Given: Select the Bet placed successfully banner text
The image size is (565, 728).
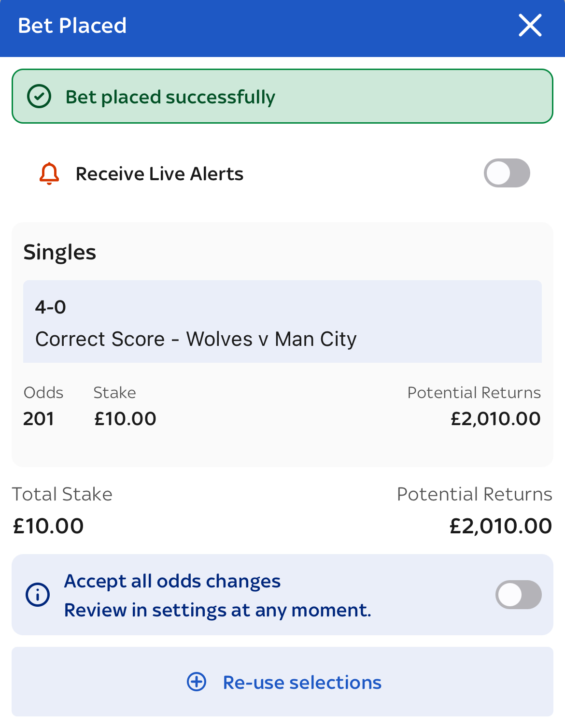Looking at the screenshot, I should point(170,97).
